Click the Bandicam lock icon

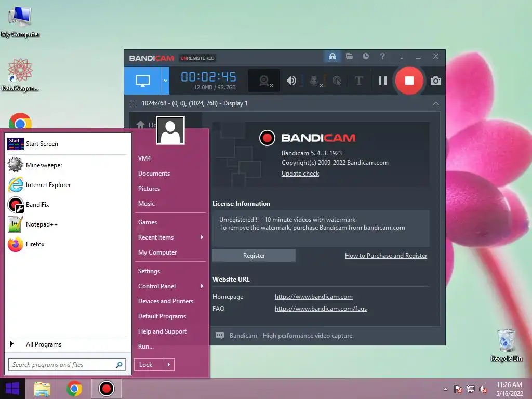pos(332,56)
